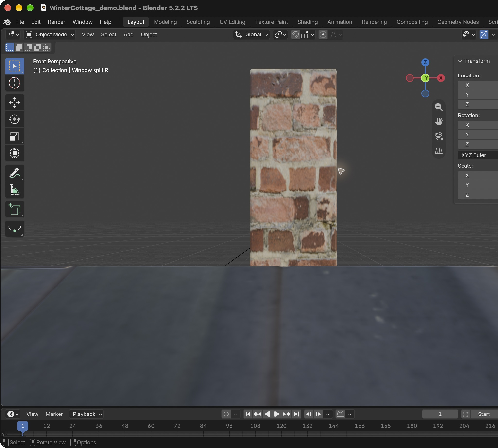The image size is (498, 448).
Task: Open the Playback dropdown
Action: pyautogui.click(x=86, y=414)
